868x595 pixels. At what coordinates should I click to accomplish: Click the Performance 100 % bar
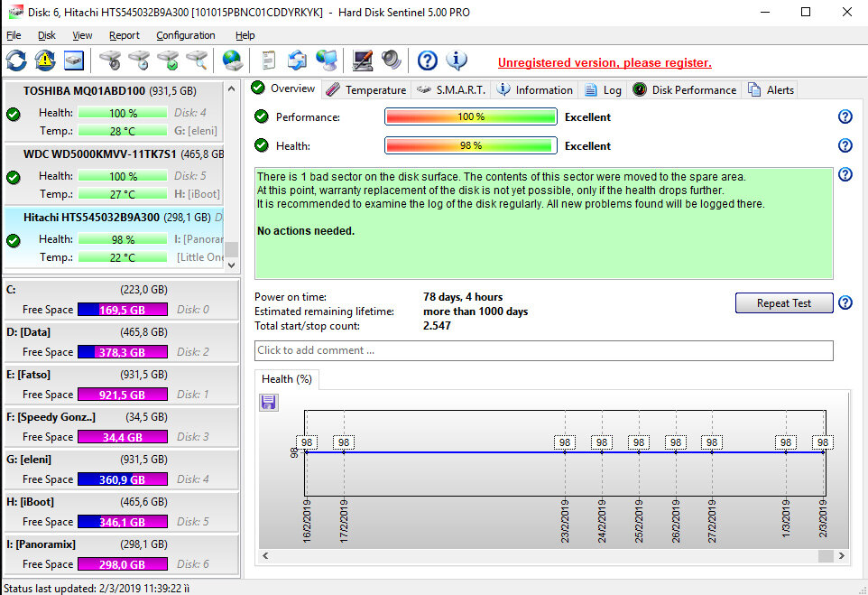click(x=470, y=116)
